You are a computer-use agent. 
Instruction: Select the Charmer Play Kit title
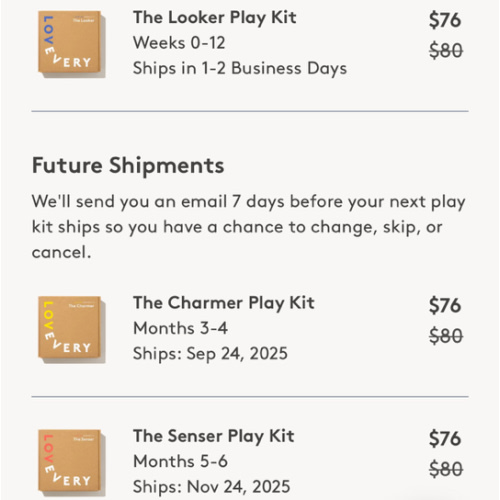click(x=224, y=303)
